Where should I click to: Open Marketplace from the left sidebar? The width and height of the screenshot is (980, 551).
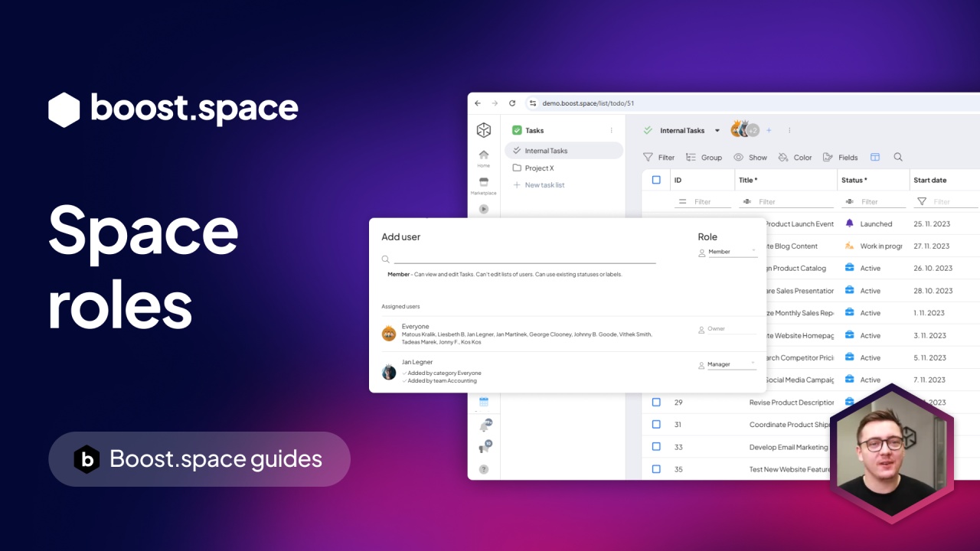[484, 186]
